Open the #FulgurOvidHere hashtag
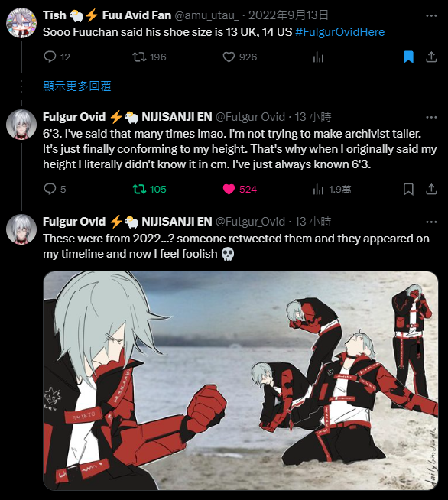Image resolution: width=448 pixels, height=500 pixels. (340, 32)
